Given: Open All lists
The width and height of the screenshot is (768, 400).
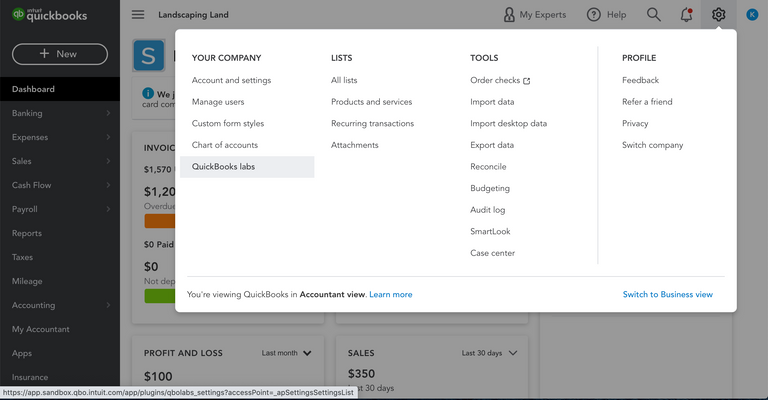Looking at the screenshot, I should click(x=344, y=80).
